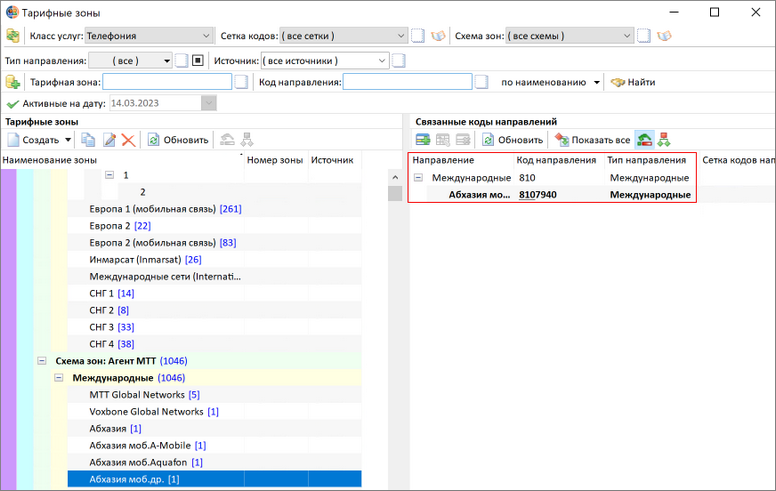Viewport: 776px width, 491px height.
Task: Click the open book icon beside Сетка кодов
Action: [x=438, y=36]
